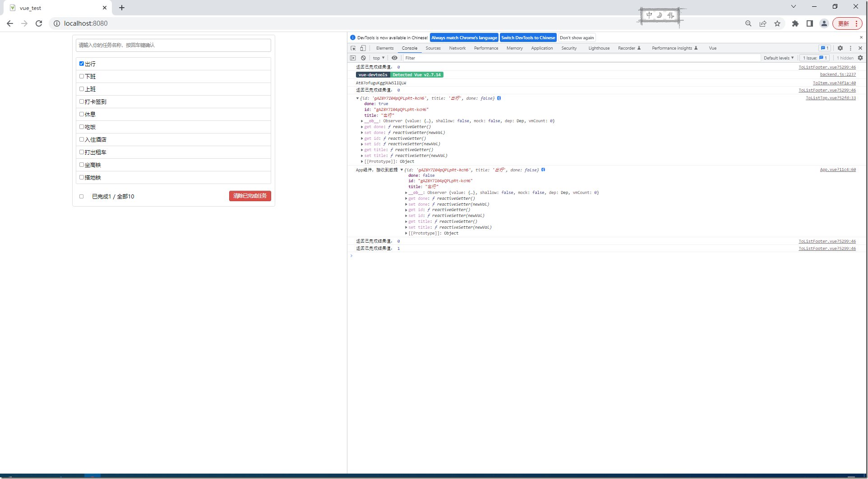Share this page icon

(x=763, y=23)
